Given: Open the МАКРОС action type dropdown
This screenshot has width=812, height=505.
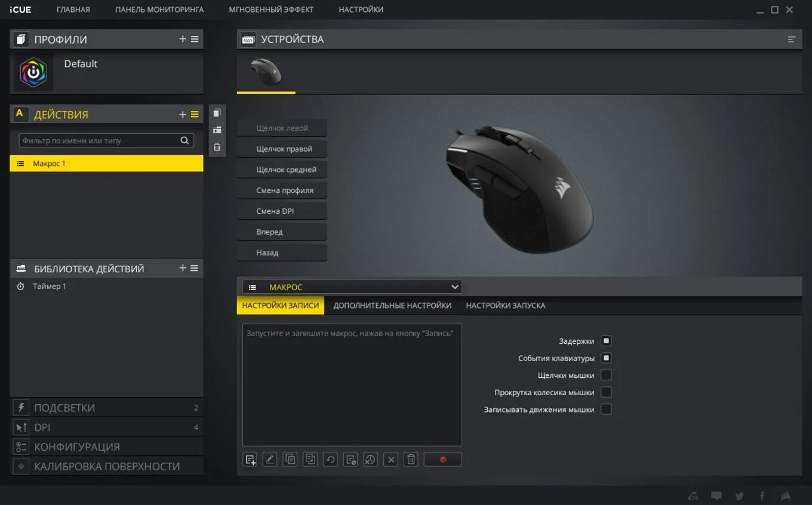Looking at the screenshot, I should point(352,287).
